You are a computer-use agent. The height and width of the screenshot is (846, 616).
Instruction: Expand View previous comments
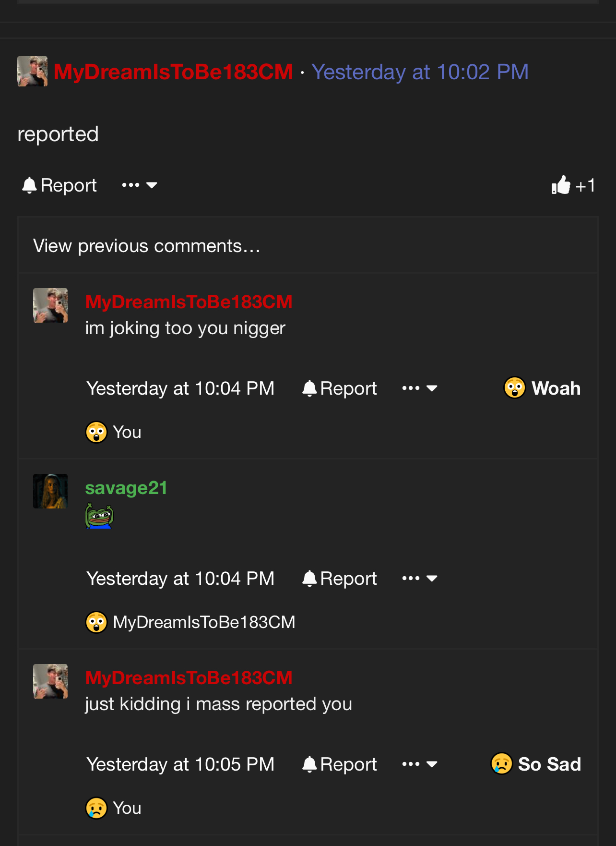[146, 246]
